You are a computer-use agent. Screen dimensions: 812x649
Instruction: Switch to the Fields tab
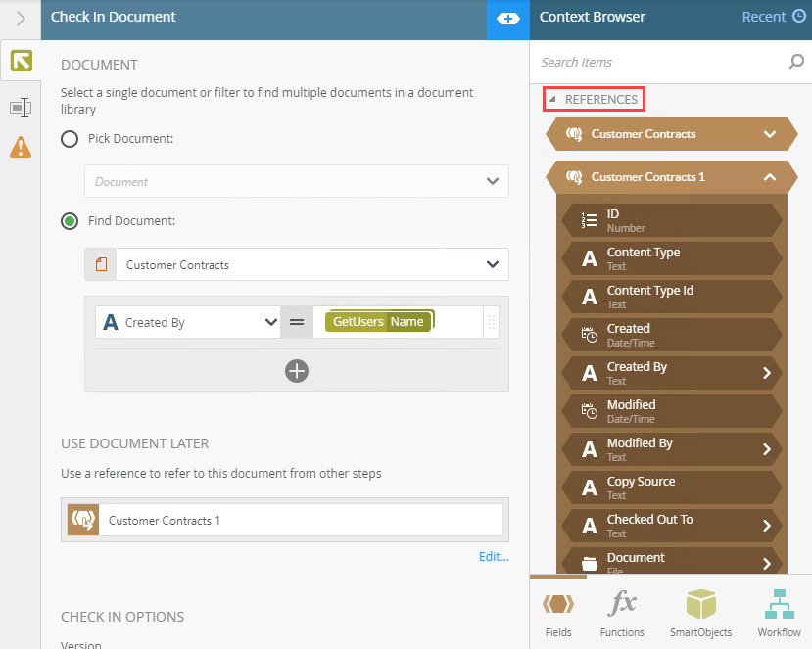click(x=558, y=613)
